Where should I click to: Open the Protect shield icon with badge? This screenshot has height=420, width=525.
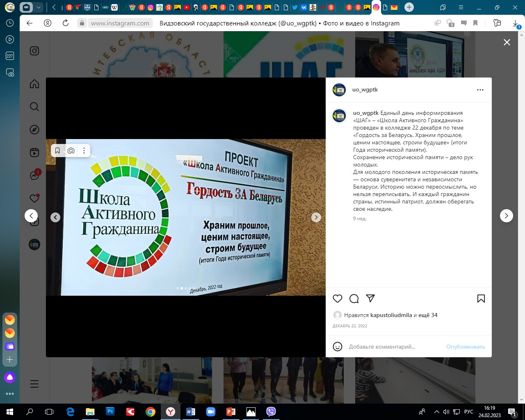pos(450,23)
